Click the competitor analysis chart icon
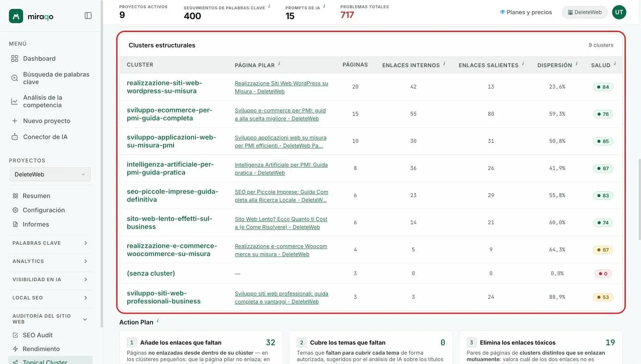Image resolution: width=641 pixels, height=364 pixels. click(15, 101)
